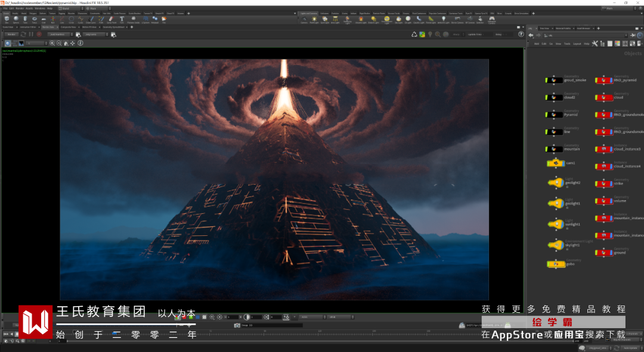The height and width of the screenshot is (352, 644).
Task: Open the network editor wrench tools icon
Action: [595, 43]
